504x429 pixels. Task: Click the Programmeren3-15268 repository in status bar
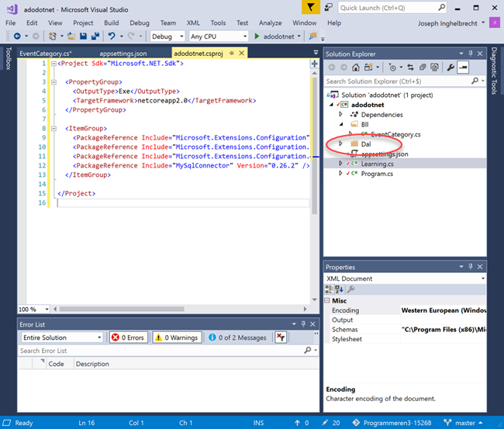tap(392, 423)
